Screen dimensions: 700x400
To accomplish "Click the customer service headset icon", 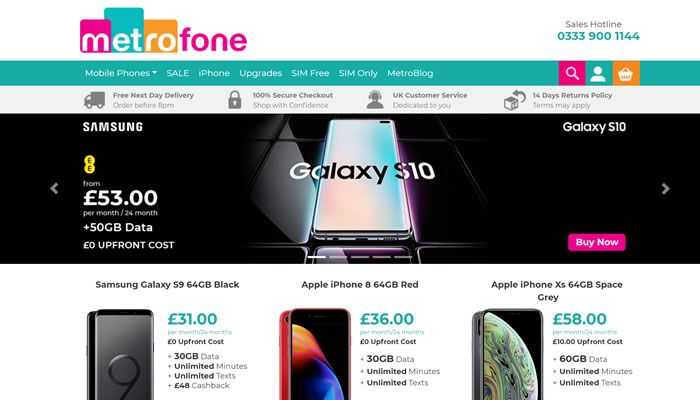I will (x=375, y=100).
